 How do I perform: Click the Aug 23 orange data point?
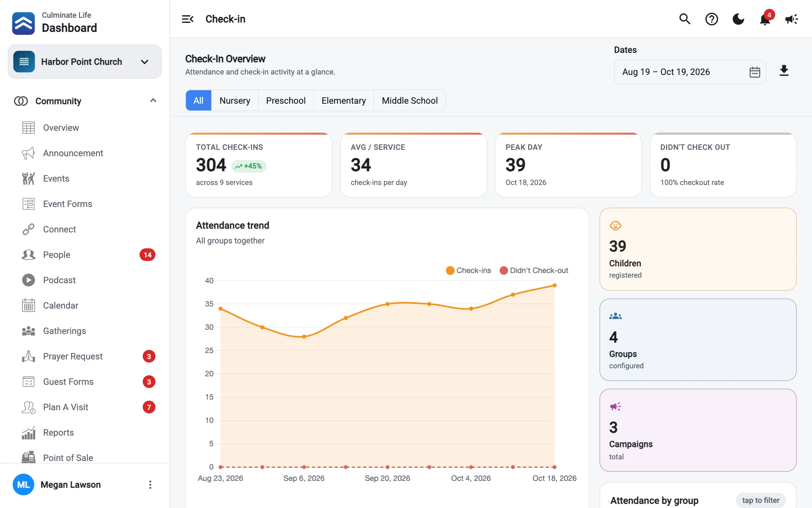[220, 309]
